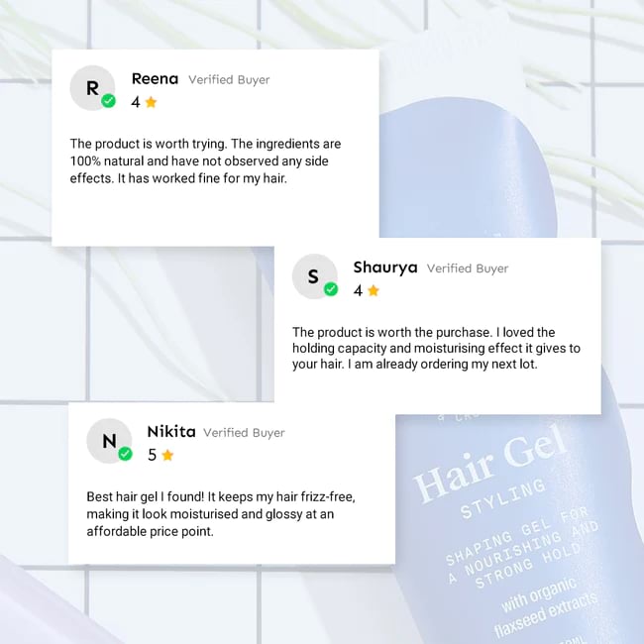This screenshot has width=644, height=644.
Task: Click Reena's avatar circle with letter R
Action: (92, 87)
